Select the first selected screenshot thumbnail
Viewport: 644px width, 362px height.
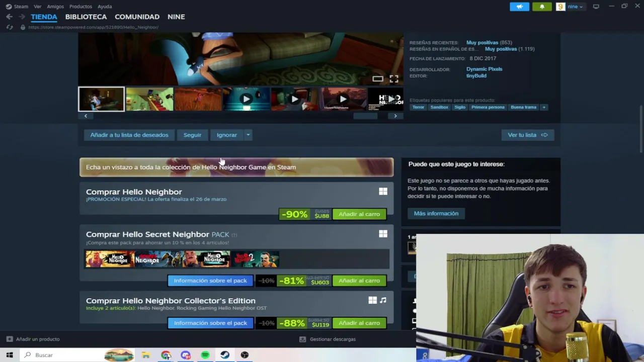101,99
